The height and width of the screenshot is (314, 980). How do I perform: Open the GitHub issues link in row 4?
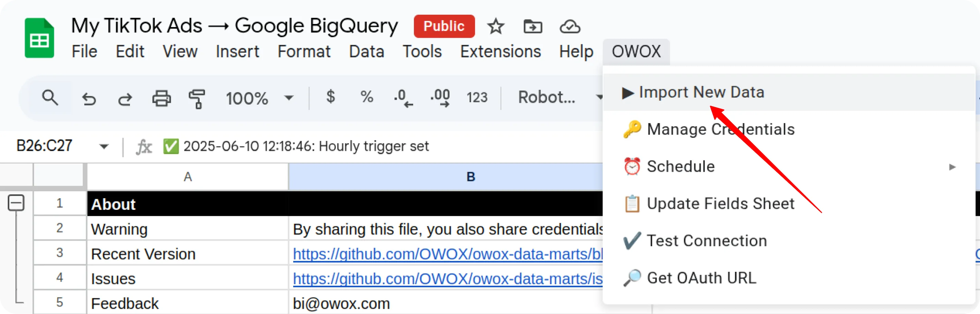(x=447, y=279)
